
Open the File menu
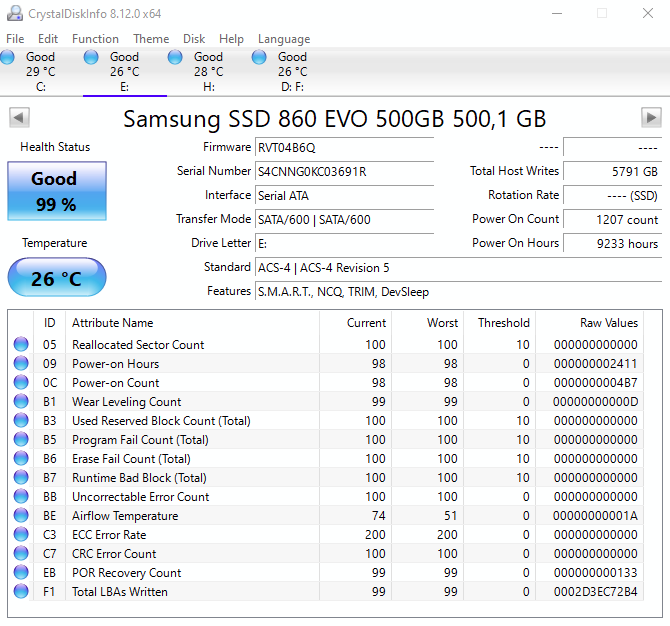(x=15, y=39)
